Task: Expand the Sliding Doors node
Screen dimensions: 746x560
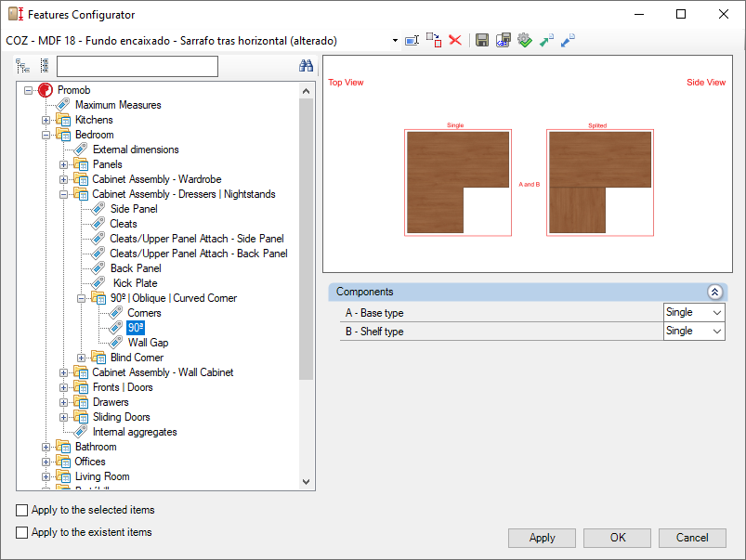Action: pyautogui.click(x=63, y=417)
